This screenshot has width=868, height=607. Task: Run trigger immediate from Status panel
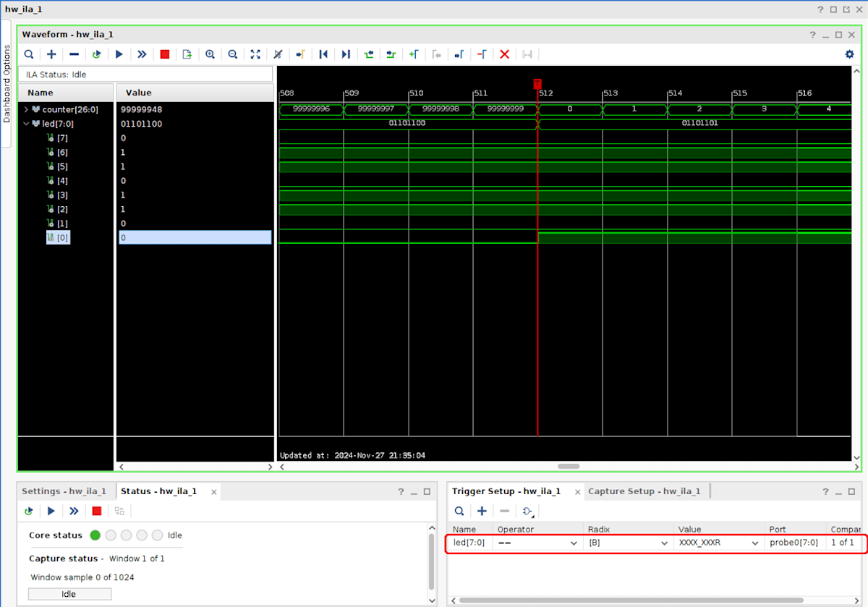click(74, 511)
